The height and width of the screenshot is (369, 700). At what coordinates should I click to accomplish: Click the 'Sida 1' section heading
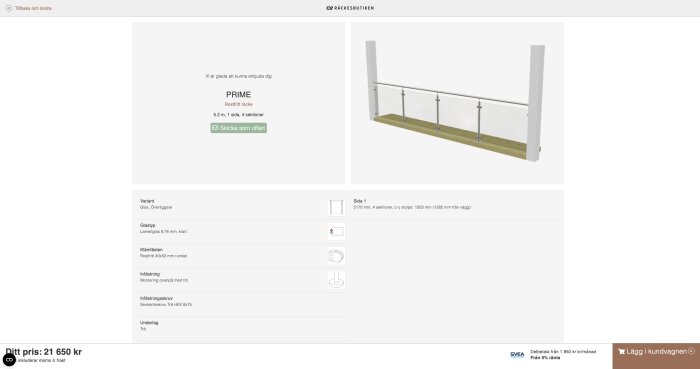click(x=359, y=201)
